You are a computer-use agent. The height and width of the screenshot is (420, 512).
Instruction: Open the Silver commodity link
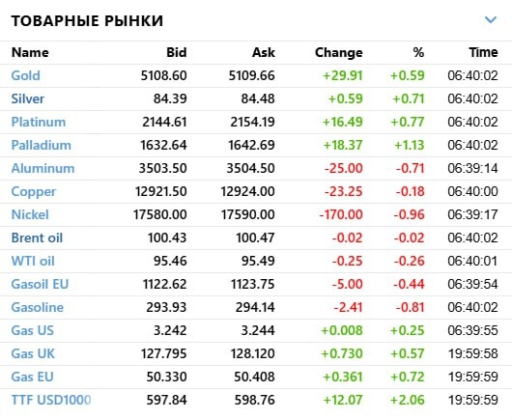pyautogui.click(x=28, y=98)
